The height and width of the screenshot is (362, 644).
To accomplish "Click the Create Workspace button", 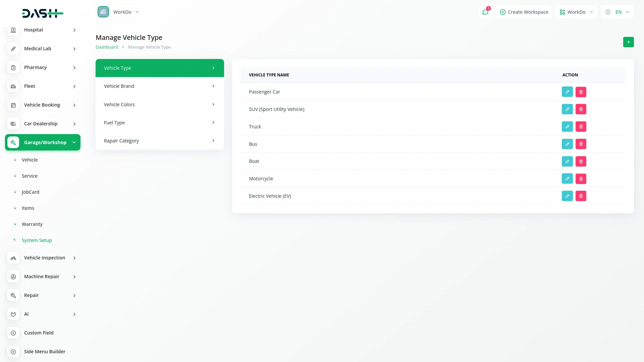I will (524, 12).
